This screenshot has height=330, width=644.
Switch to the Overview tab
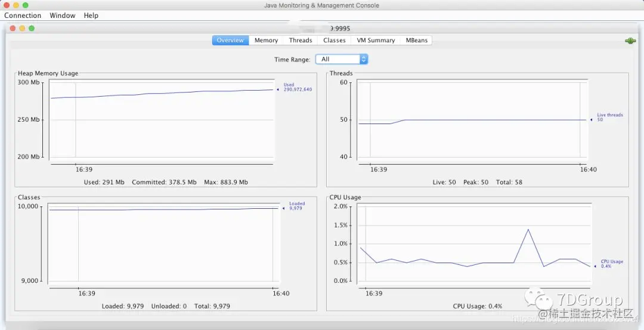click(x=230, y=40)
